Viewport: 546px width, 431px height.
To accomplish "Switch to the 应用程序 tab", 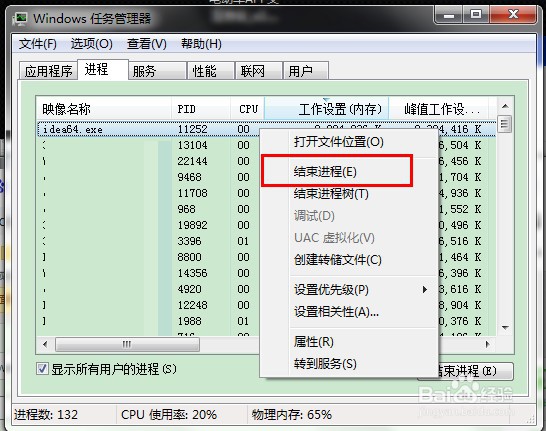I will (x=48, y=71).
